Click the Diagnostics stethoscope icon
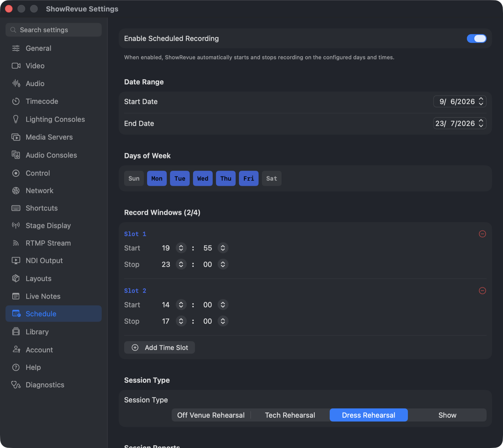The height and width of the screenshot is (448, 503). pos(16,385)
